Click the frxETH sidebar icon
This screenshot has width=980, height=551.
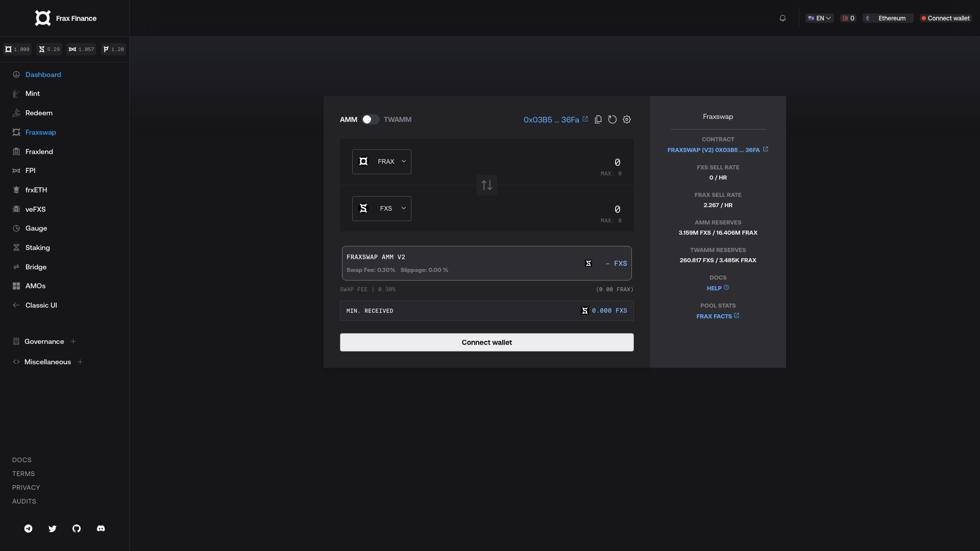16,190
